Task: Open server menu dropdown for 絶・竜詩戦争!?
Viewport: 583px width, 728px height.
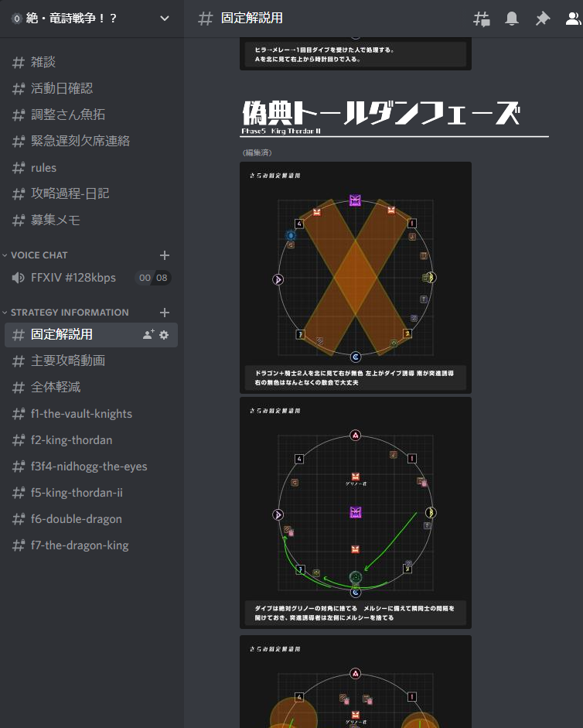Action: click(x=164, y=19)
